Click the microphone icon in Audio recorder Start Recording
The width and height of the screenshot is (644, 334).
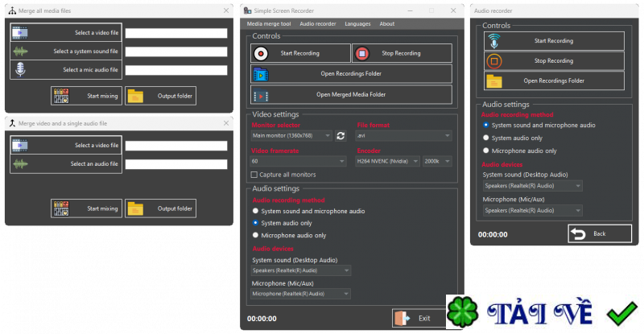pos(494,41)
